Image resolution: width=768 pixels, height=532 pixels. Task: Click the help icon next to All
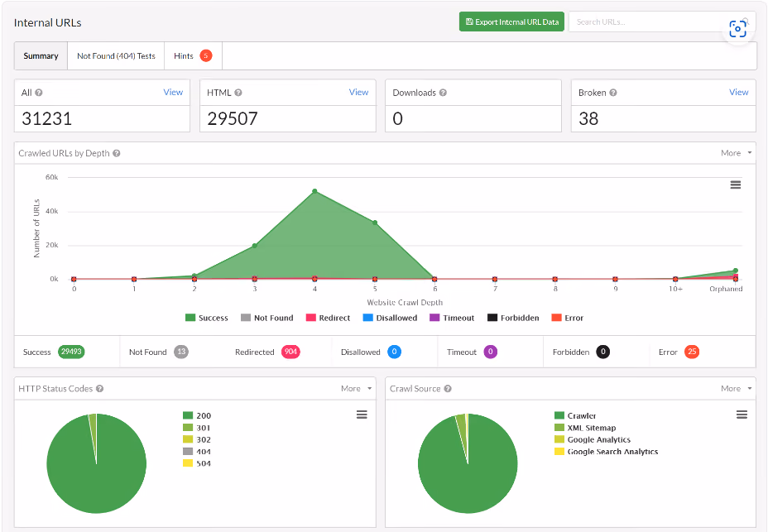[39, 93]
